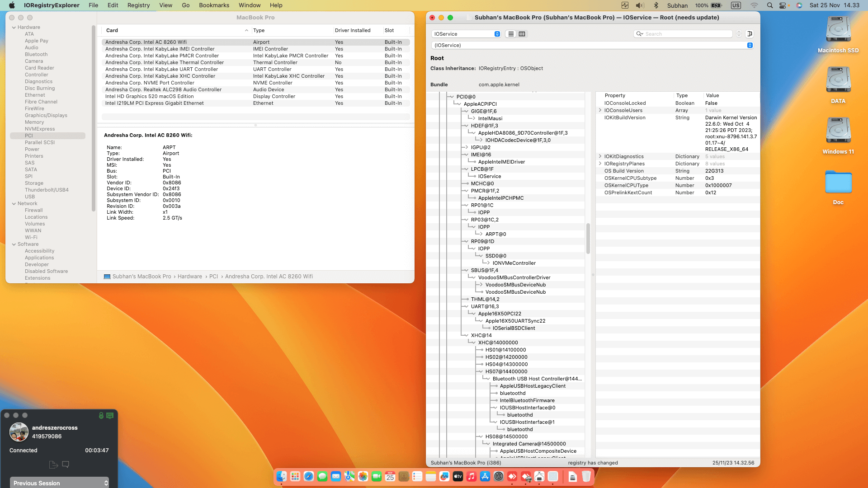
Task: Open App Store from the Dock
Action: (485, 476)
